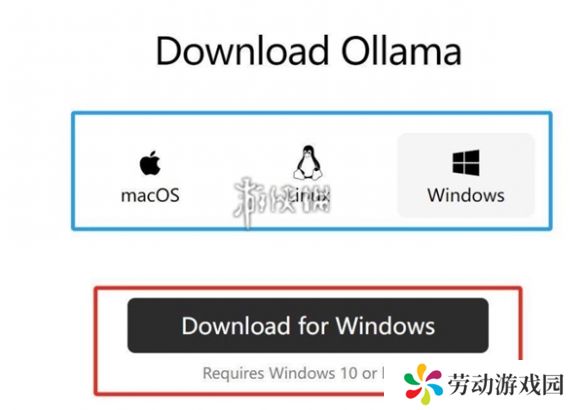Image resolution: width=584 pixels, height=410 pixels.
Task: Click the 'Download Ollama' page heading
Action: coord(309,51)
